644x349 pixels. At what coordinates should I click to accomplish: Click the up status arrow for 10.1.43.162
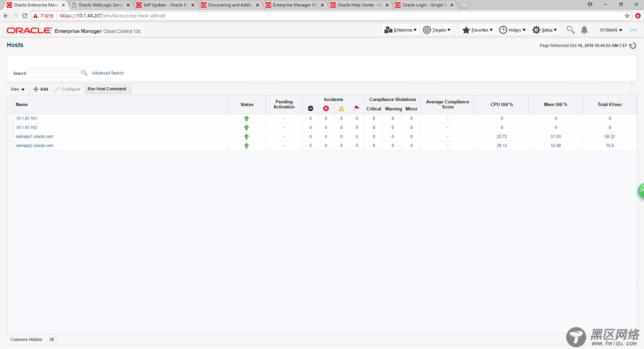point(247,128)
